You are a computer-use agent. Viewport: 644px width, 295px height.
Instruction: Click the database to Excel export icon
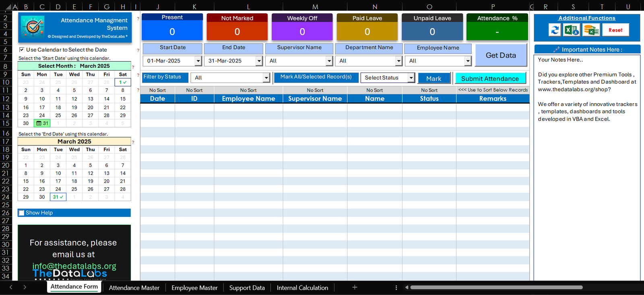[591, 30]
